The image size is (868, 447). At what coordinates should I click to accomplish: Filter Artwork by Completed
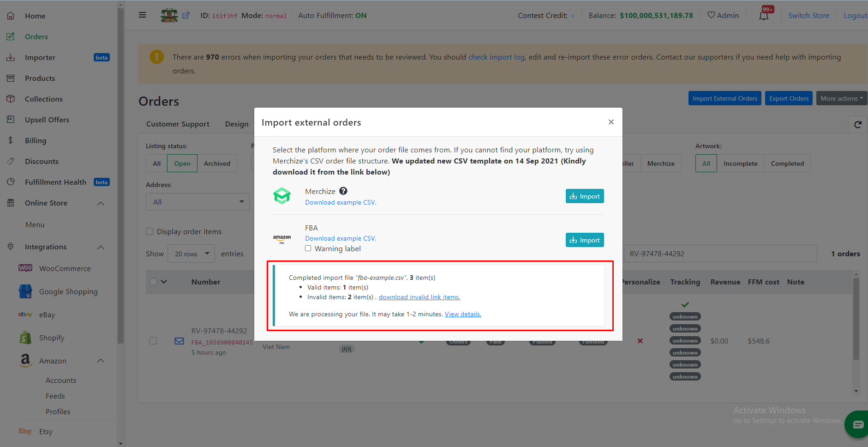coord(787,163)
